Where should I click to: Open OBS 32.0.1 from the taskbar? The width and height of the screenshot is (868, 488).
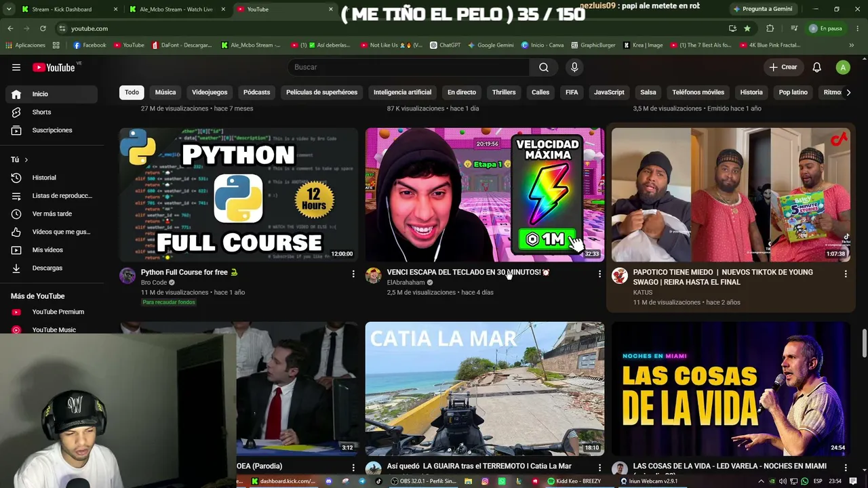424,481
